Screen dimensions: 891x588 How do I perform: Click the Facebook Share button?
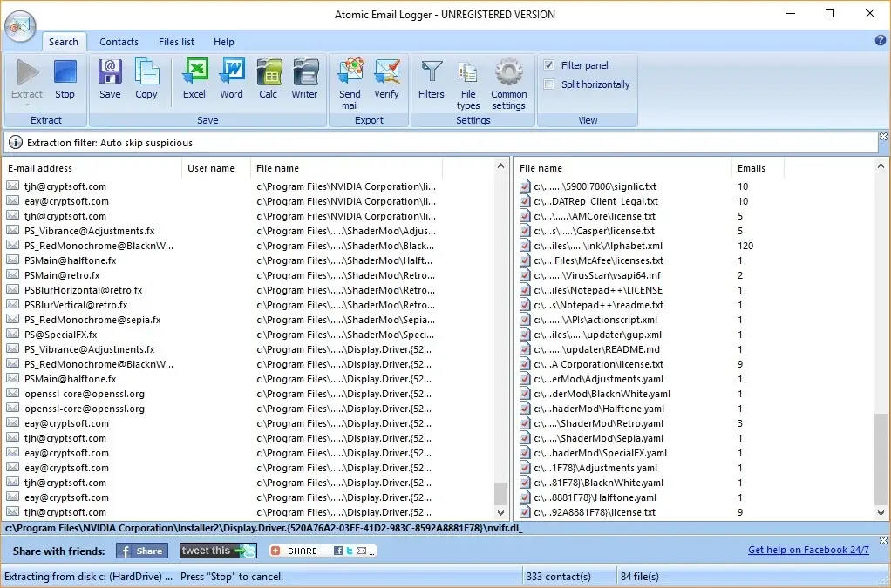click(x=141, y=550)
